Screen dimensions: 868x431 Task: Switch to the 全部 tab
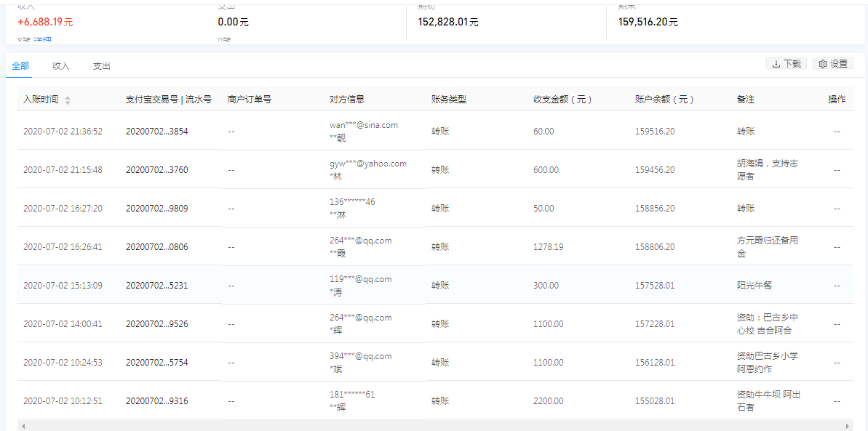tap(20, 66)
